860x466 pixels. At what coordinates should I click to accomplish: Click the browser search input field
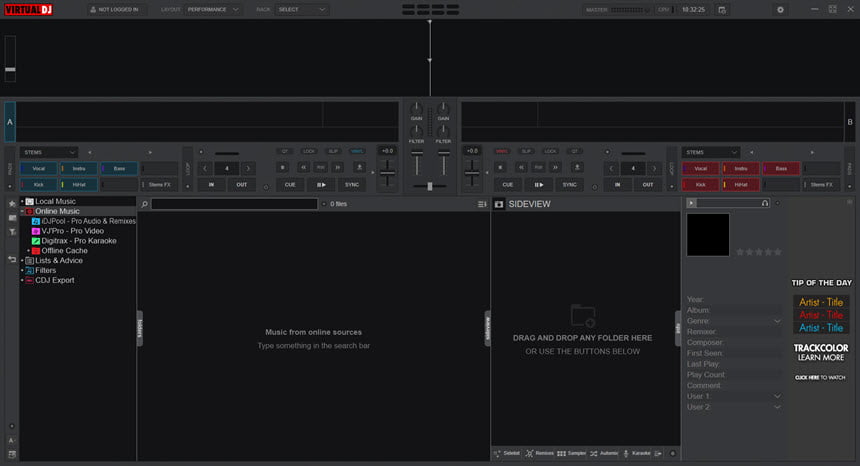[235, 204]
